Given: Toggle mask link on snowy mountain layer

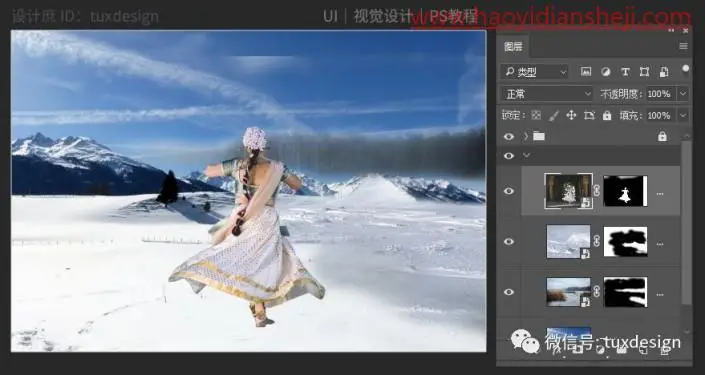Looking at the screenshot, I should coord(597,241).
